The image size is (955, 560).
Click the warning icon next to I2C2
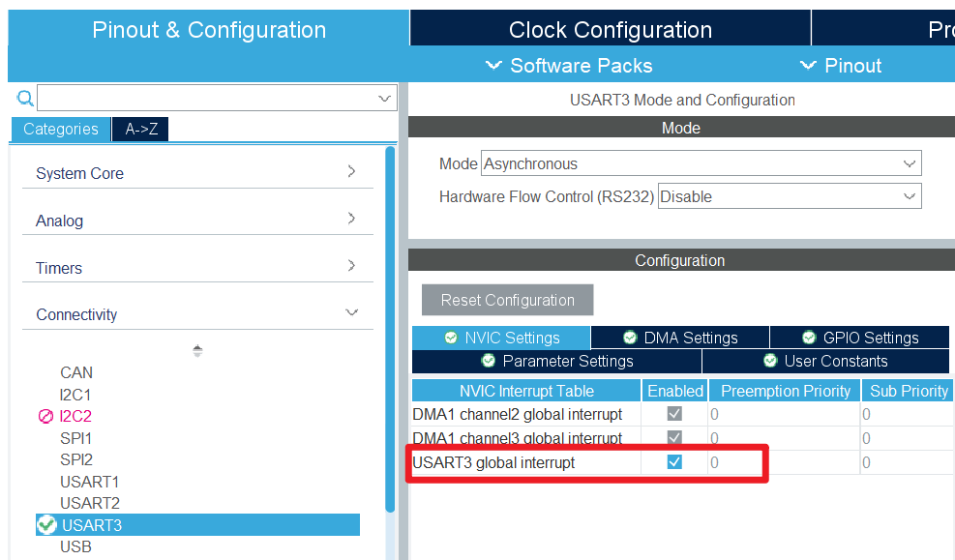click(x=45, y=417)
